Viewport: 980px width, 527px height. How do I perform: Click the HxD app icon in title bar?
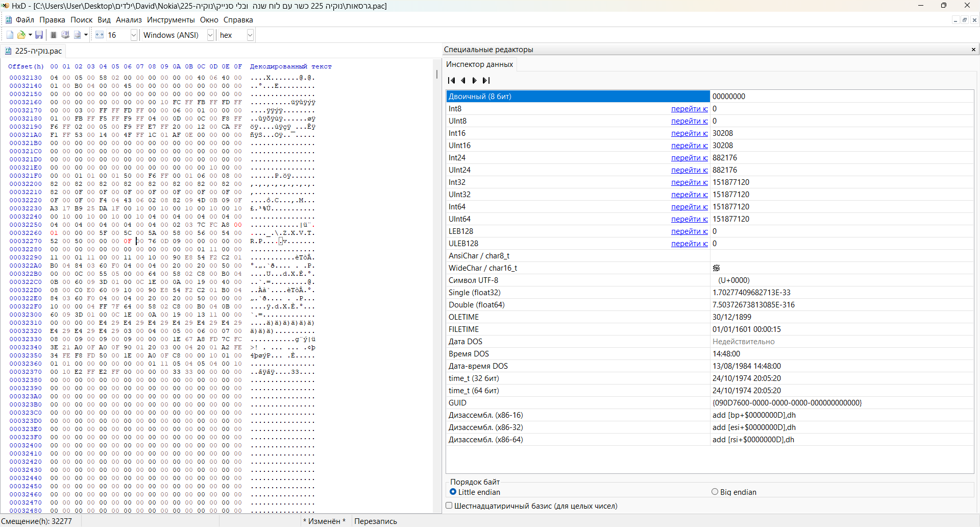pyautogui.click(x=6, y=6)
